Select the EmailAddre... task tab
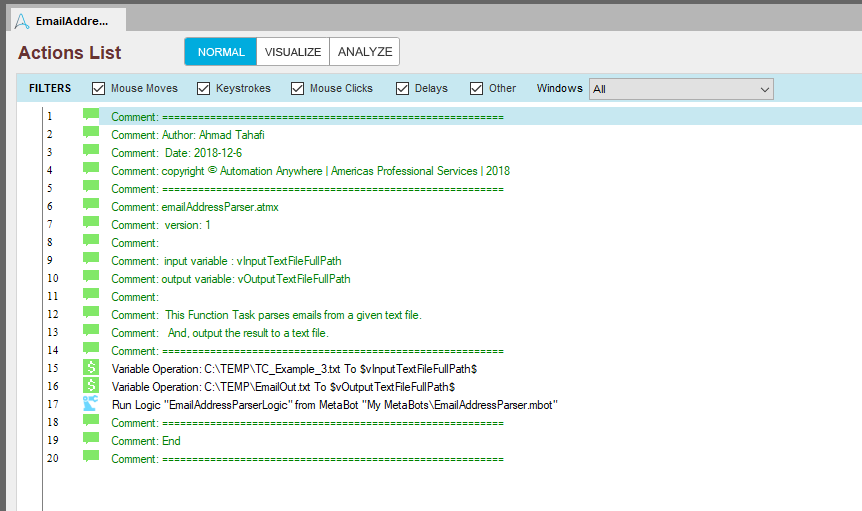862x511 pixels. (70, 20)
